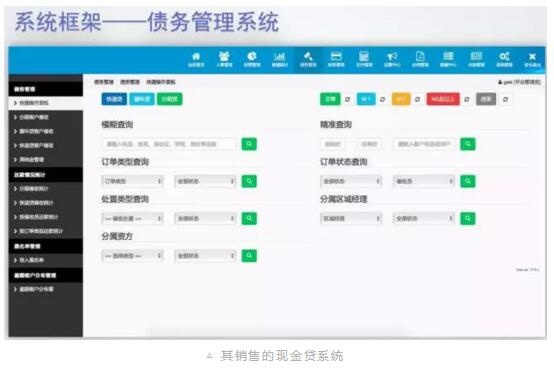Click the red M3 filter button
The height and width of the screenshot is (369, 554).
click(x=443, y=99)
